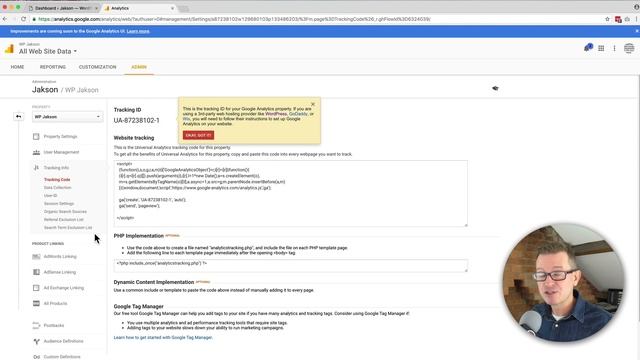Open Ad Exchange Linking

point(64,288)
